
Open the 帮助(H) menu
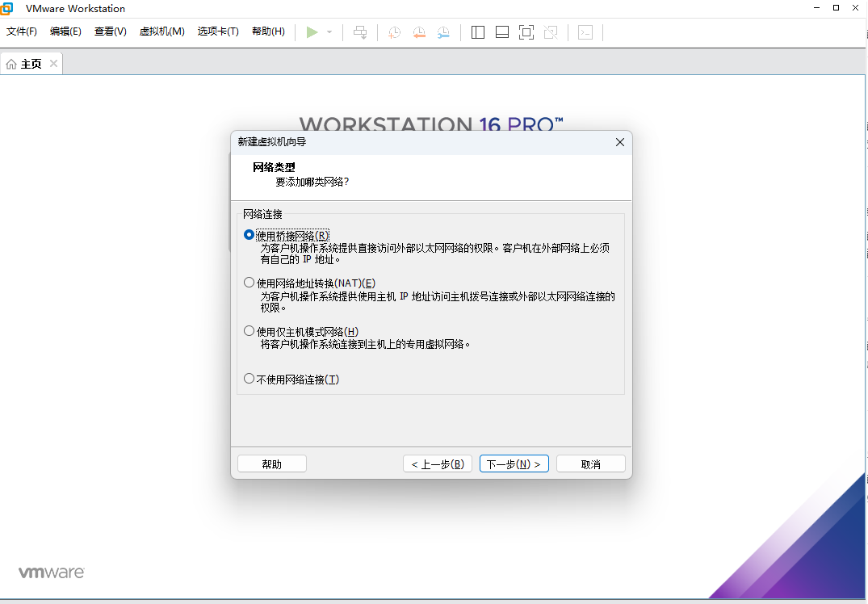click(x=269, y=31)
